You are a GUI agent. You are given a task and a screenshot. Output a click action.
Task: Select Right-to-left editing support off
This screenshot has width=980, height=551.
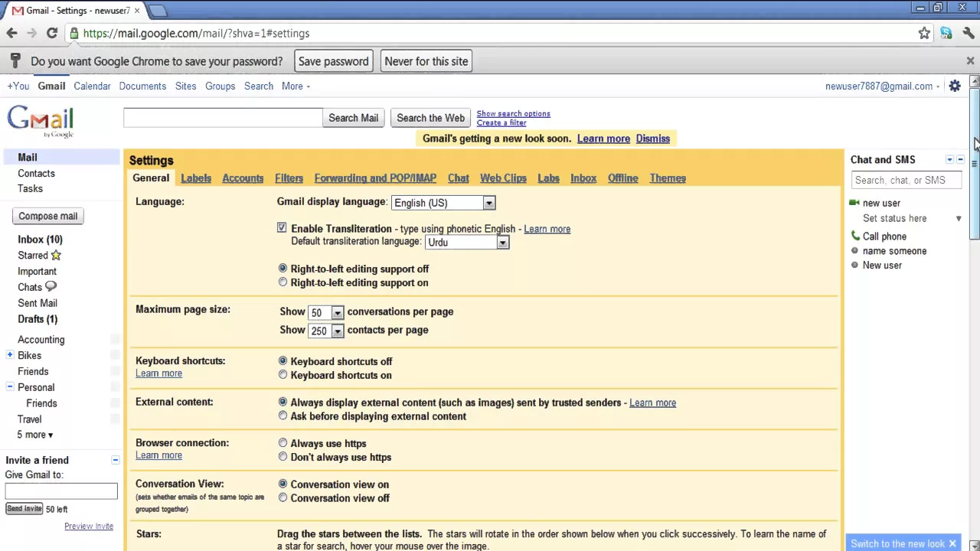click(283, 269)
